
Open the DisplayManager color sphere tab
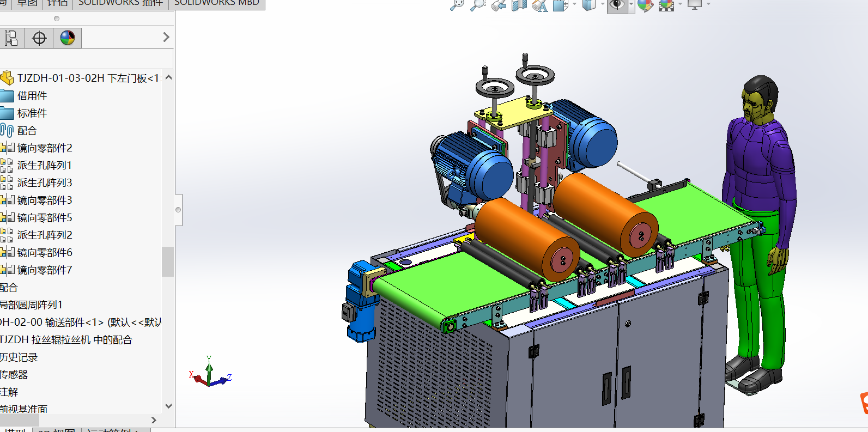pos(68,38)
